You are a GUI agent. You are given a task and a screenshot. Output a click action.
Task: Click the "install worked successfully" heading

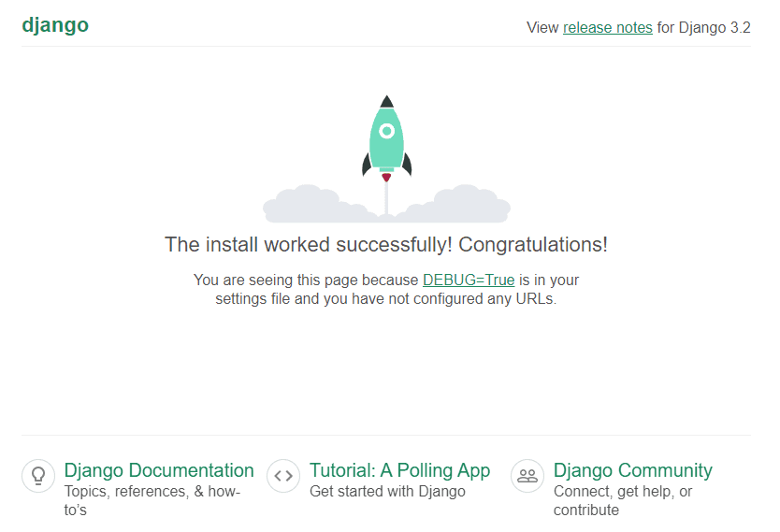click(x=385, y=245)
